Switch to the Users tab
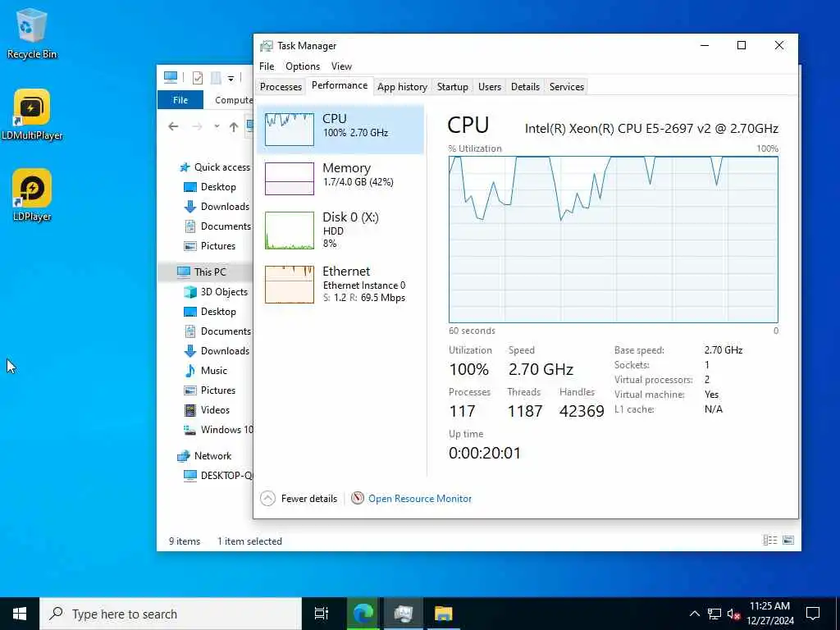 (x=490, y=87)
